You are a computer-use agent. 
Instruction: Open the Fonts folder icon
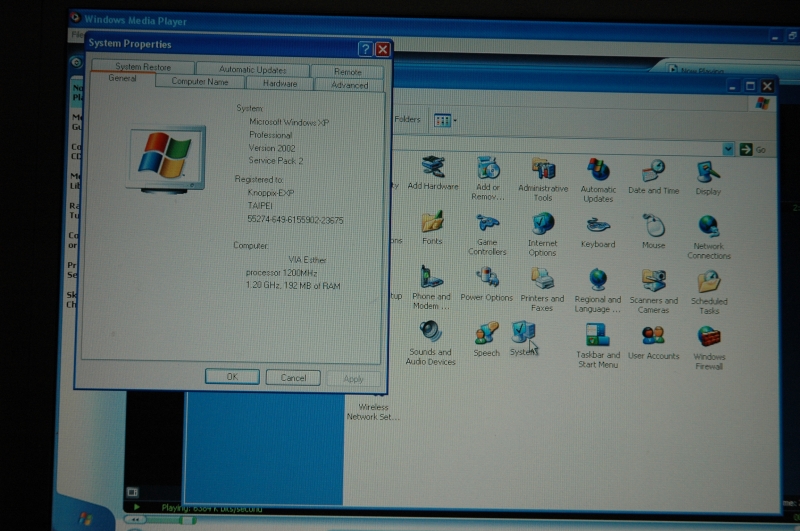pyautogui.click(x=432, y=228)
